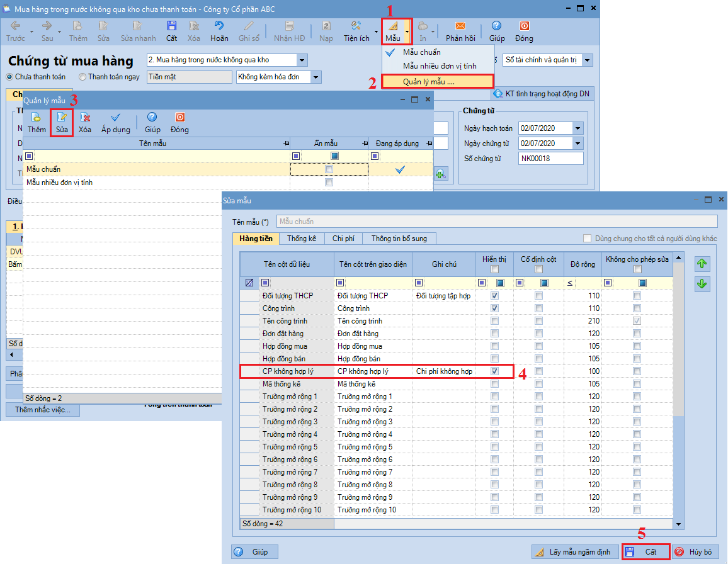
Task: Toggle Ẩn mẫu checkbox for Mẫu chuẩn
Action: click(329, 169)
